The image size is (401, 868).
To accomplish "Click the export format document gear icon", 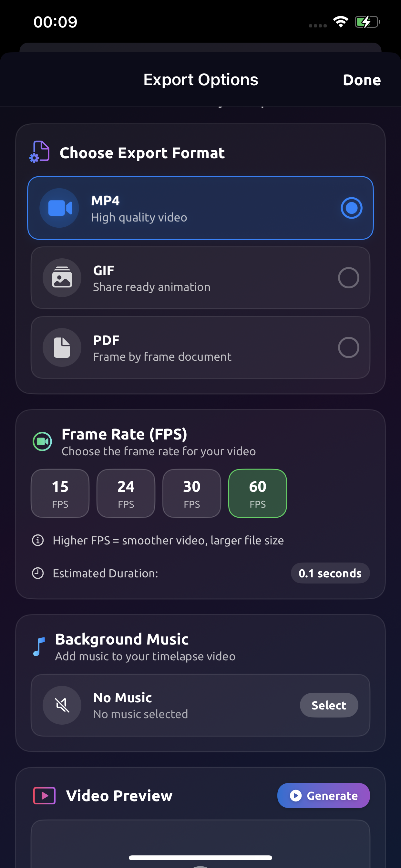I will 39,152.
